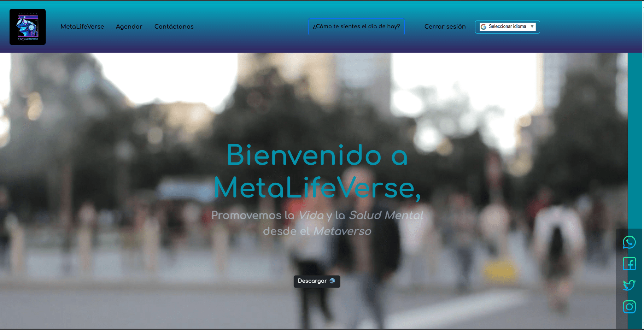Log out via Cerrar sesión
644x330 pixels.
click(x=445, y=26)
